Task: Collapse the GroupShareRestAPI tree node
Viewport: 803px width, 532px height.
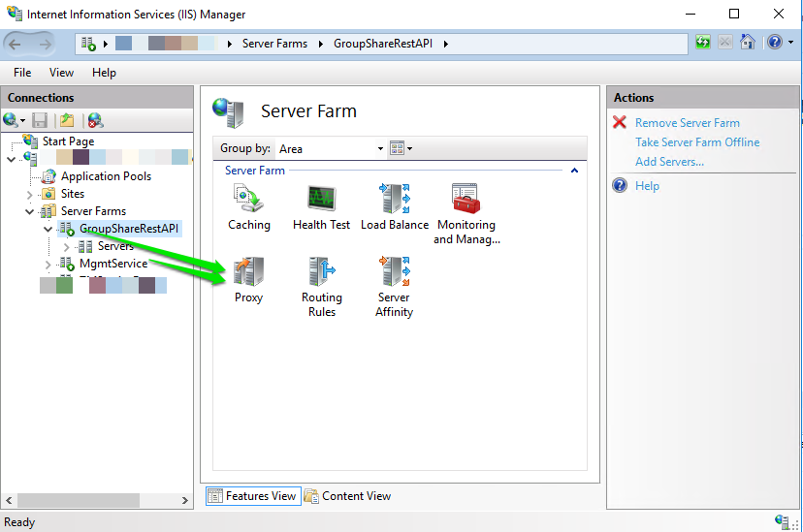Action: coord(48,229)
